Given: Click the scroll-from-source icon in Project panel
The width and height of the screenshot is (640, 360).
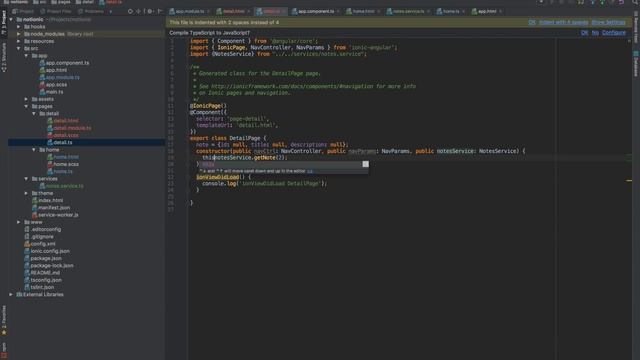Looking at the screenshot, I should (130, 11).
